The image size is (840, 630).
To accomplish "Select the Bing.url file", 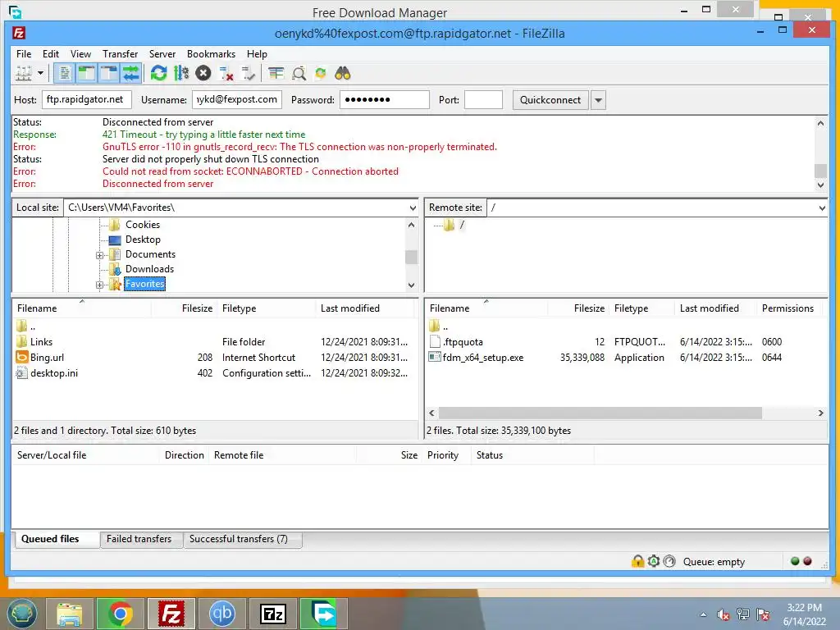I will coord(47,358).
